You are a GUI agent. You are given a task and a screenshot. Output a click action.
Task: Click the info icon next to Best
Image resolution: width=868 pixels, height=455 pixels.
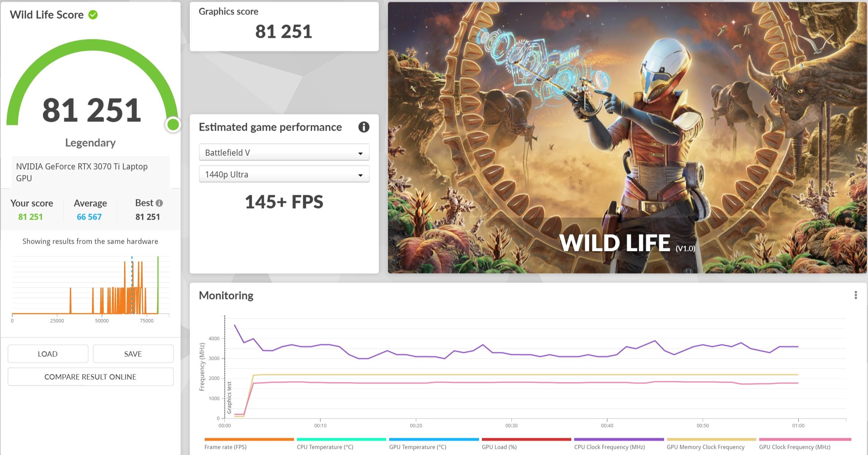click(x=160, y=203)
